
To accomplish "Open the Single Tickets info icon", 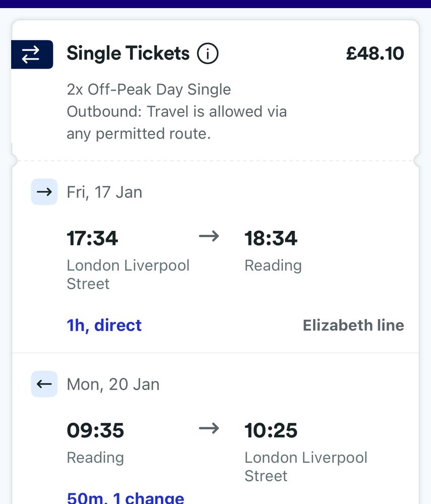I will (x=208, y=53).
